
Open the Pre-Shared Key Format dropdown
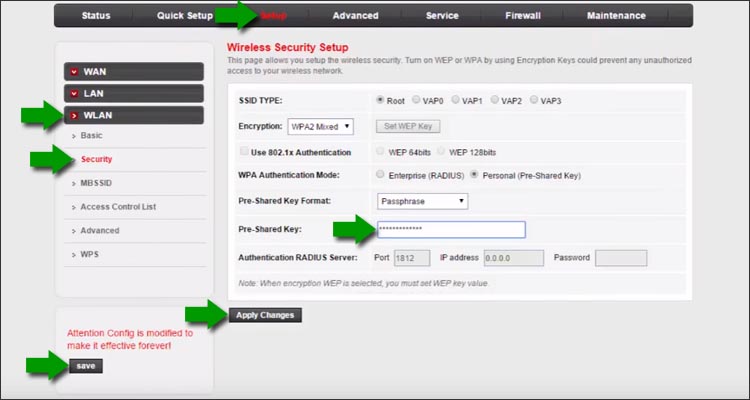click(x=422, y=201)
